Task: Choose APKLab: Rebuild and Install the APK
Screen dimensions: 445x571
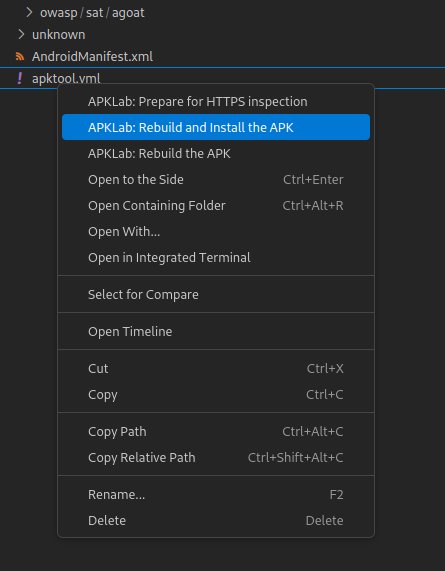Action: tap(216, 127)
